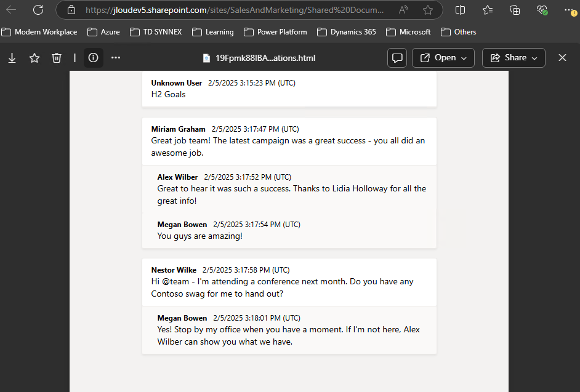The width and height of the screenshot is (580, 392).
Task: Click Alex Wilber's name
Action: (177, 177)
